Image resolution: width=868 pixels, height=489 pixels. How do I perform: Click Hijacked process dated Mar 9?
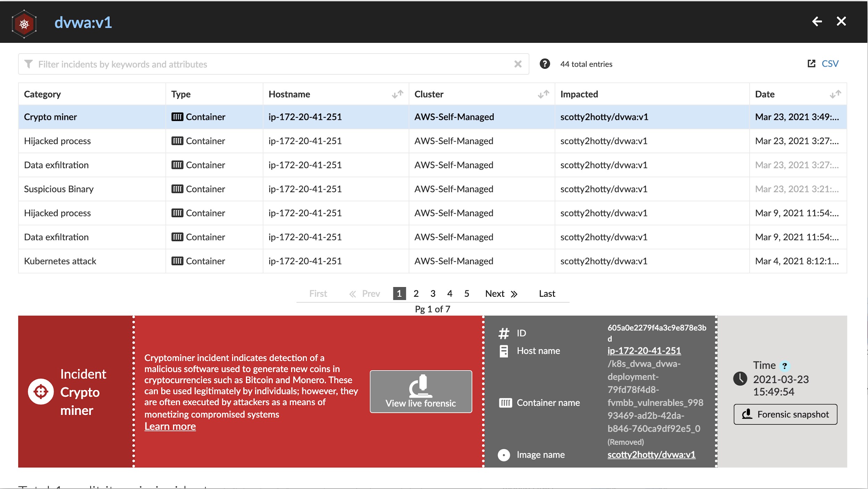tap(57, 213)
